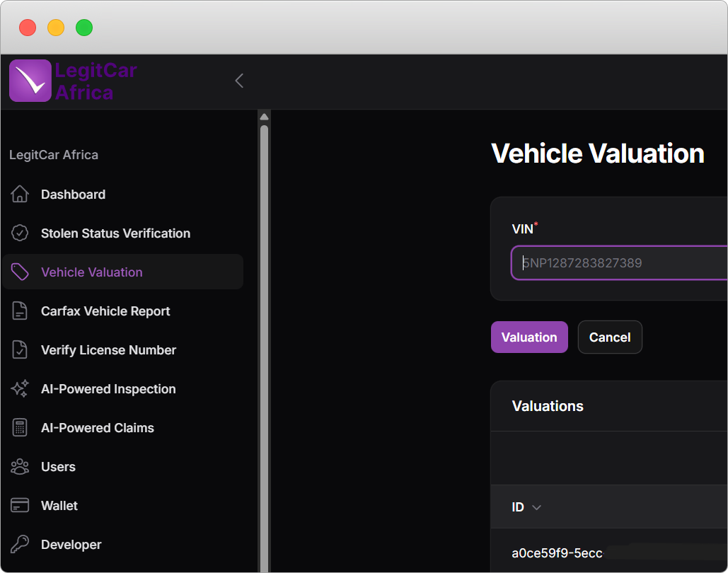Image resolution: width=728 pixels, height=573 pixels.
Task: Click the Stolen Status Verification badge icon
Action: coord(20,233)
